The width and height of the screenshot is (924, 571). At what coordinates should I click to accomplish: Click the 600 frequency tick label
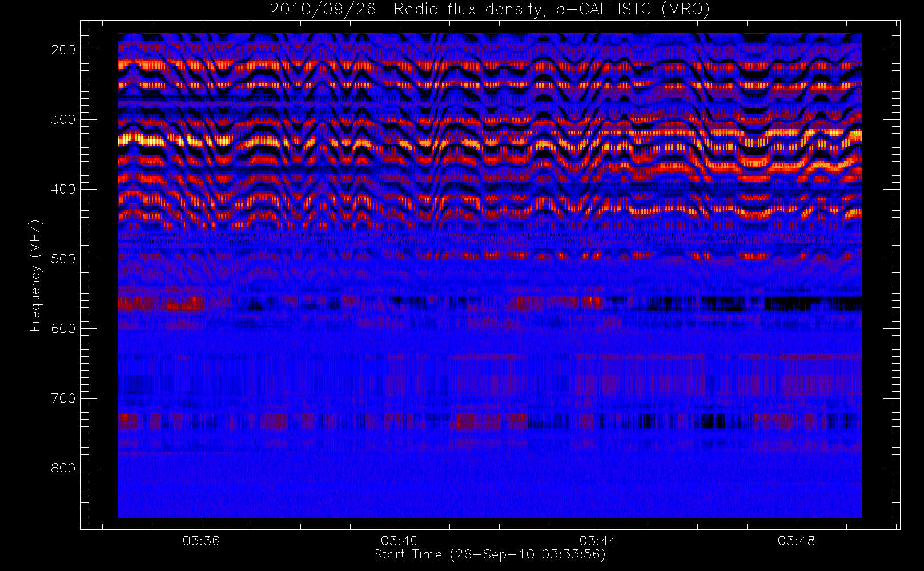pyautogui.click(x=63, y=328)
